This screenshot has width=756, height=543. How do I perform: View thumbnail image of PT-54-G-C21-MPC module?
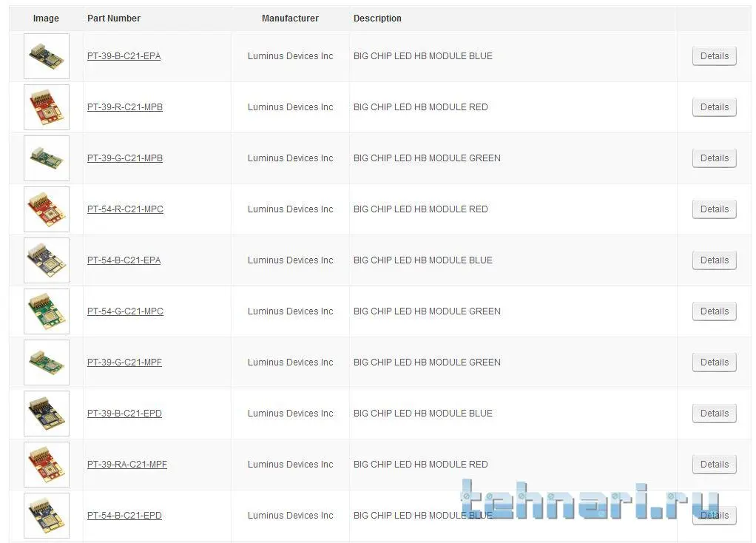click(x=47, y=311)
